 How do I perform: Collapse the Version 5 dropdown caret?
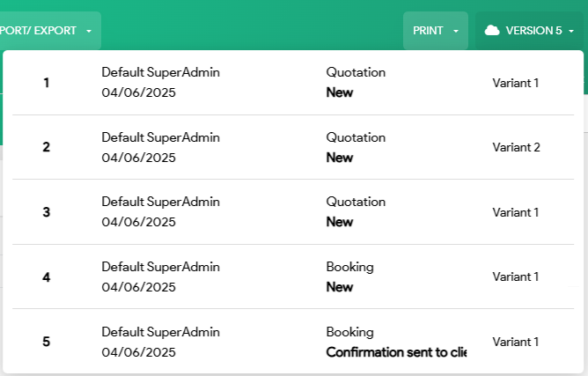pyautogui.click(x=571, y=31)
